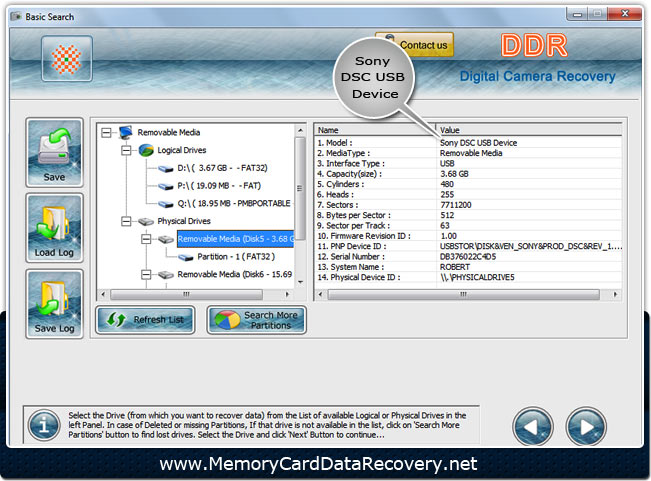Image resolution: width=651 pixels, height=481 pixels.
Task: Collapse the Disk6 Removable Media node
Action: [x=146, y=274]
